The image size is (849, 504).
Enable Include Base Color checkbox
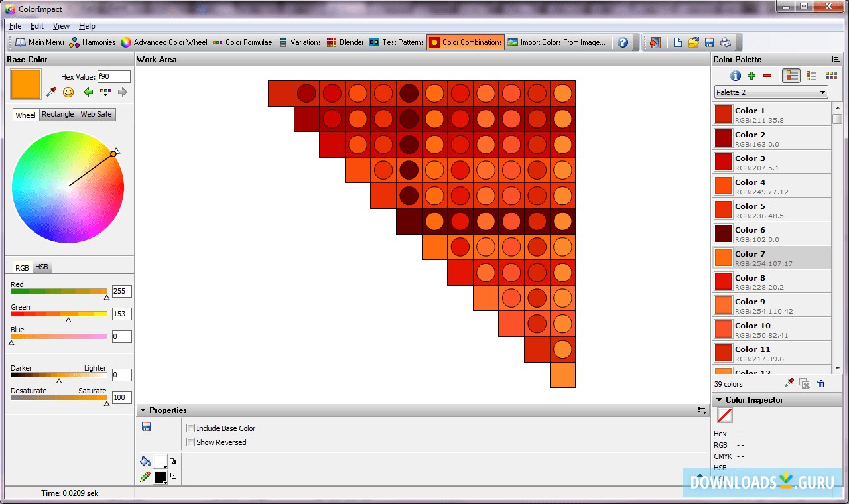click(191, 428)
